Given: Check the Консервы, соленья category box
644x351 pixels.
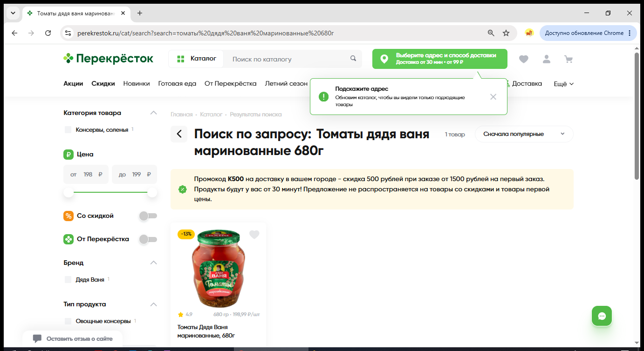Looking at the screenshot, I should coord(68,129).
